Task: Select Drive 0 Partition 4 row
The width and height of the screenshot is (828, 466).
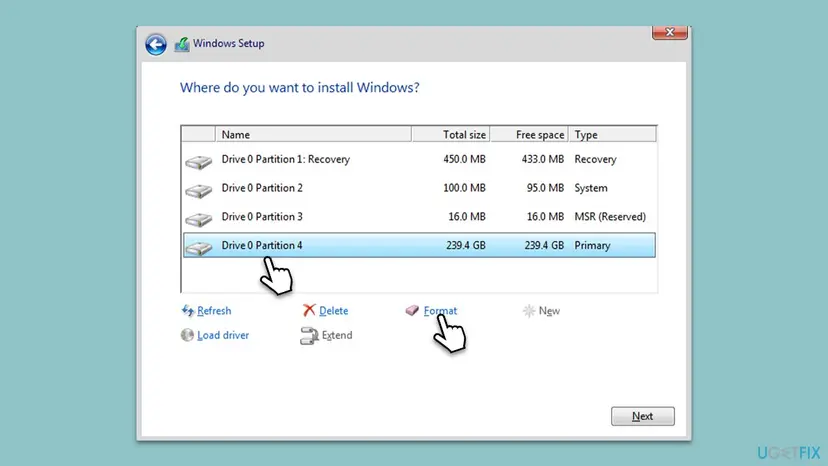Action: [419, 245]
